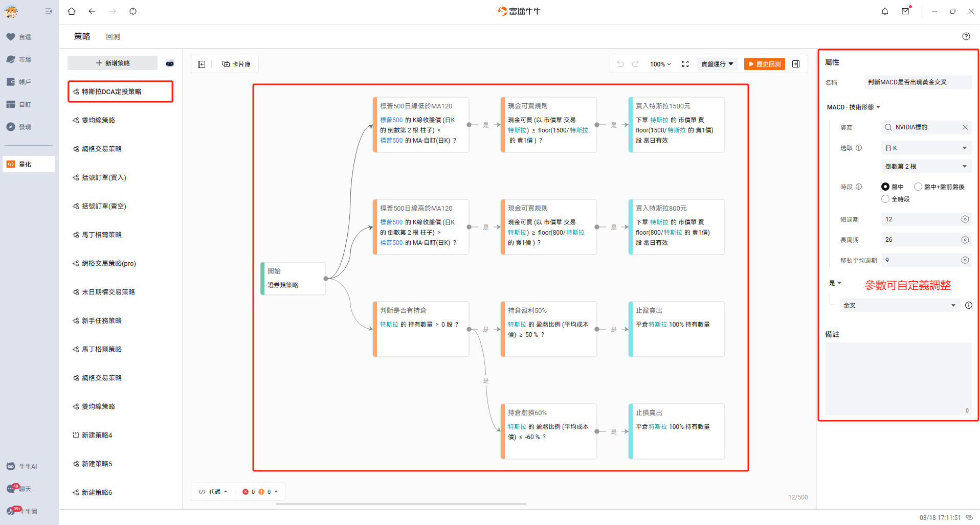Select the 盤中+盤前盤後 radio option
980x525 pixels.
click(918, 187)
